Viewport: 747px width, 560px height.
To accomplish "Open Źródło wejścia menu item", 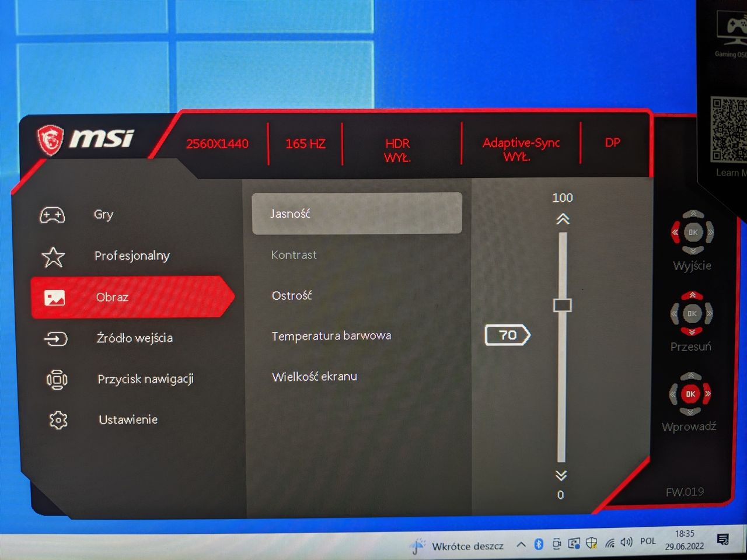I will (134, 338).
